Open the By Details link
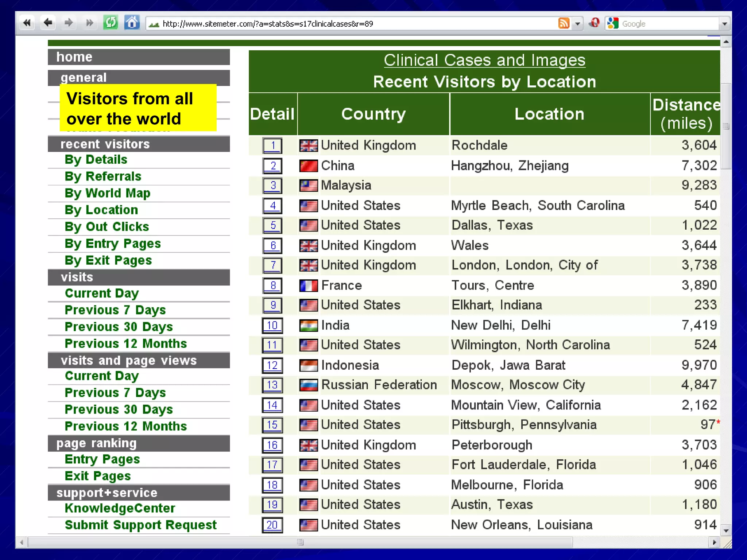747x560 pixels. coord(96,160)
